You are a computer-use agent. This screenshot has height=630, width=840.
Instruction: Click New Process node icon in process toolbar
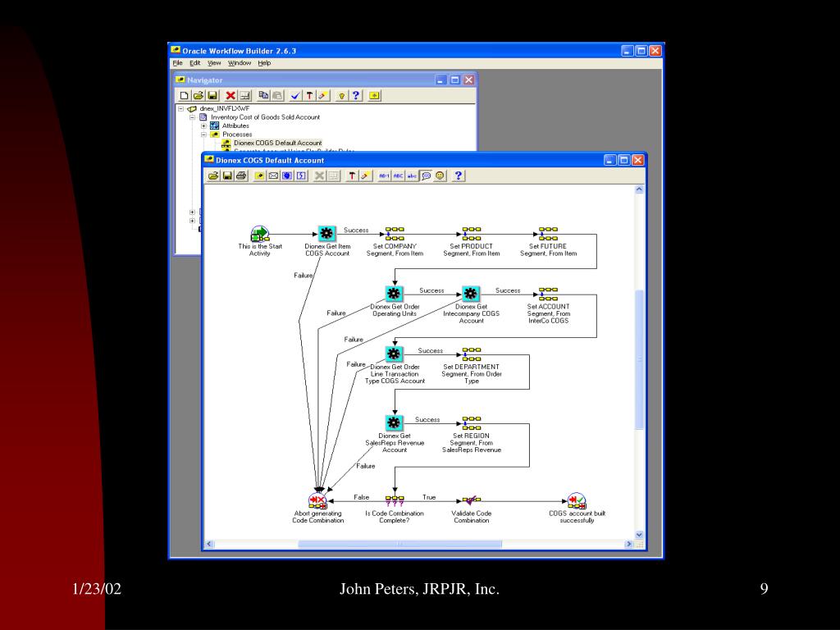pyautogui.click(x=259, y=176)
